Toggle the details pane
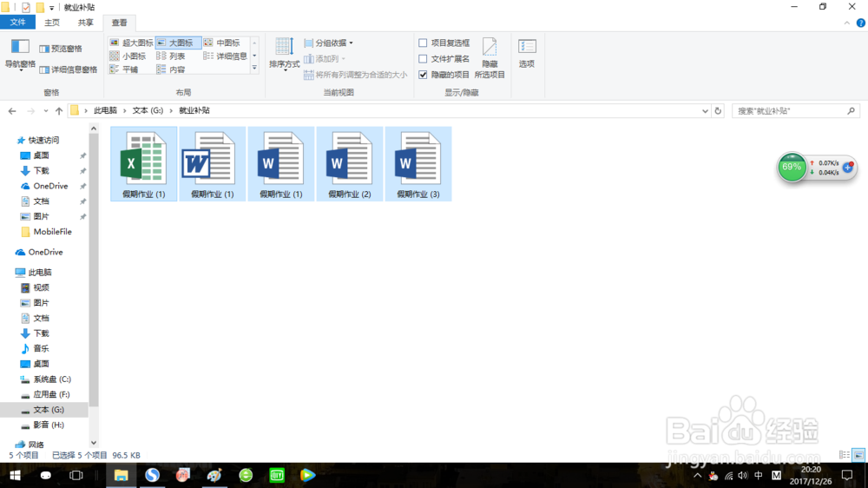Image resolution: width=868 pixels, height=488 pixels. (69, 69)
